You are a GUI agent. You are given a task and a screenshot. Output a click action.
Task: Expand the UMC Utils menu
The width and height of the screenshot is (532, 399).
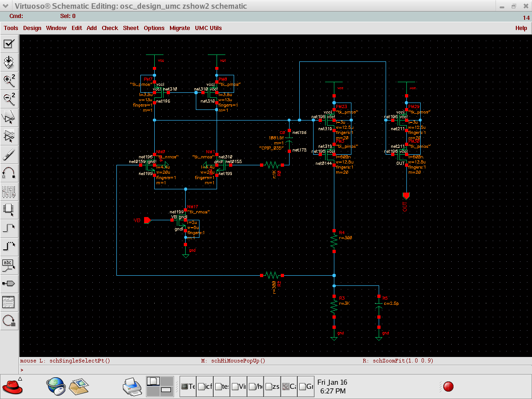click(208, 28)
